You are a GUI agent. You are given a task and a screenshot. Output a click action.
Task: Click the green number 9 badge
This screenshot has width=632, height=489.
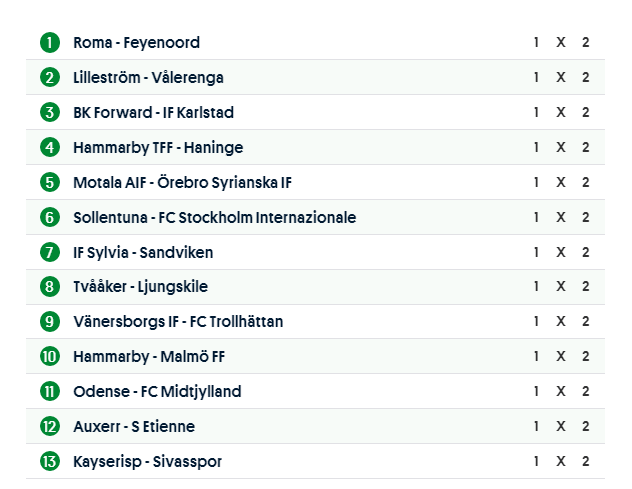(50, 322)
